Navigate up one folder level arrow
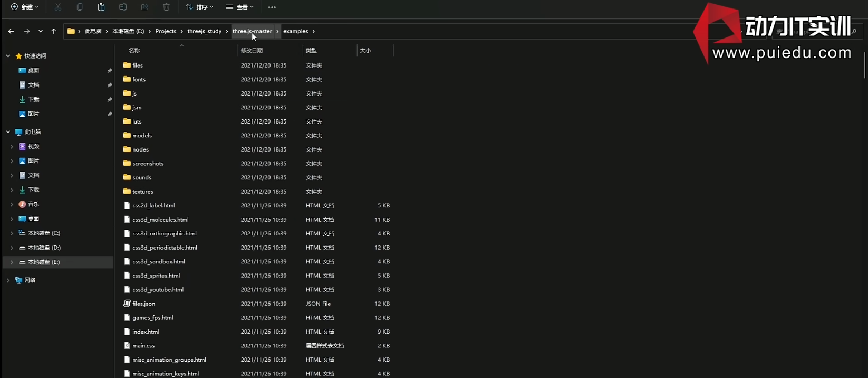868x378 pixels. (x=54, y=31)
